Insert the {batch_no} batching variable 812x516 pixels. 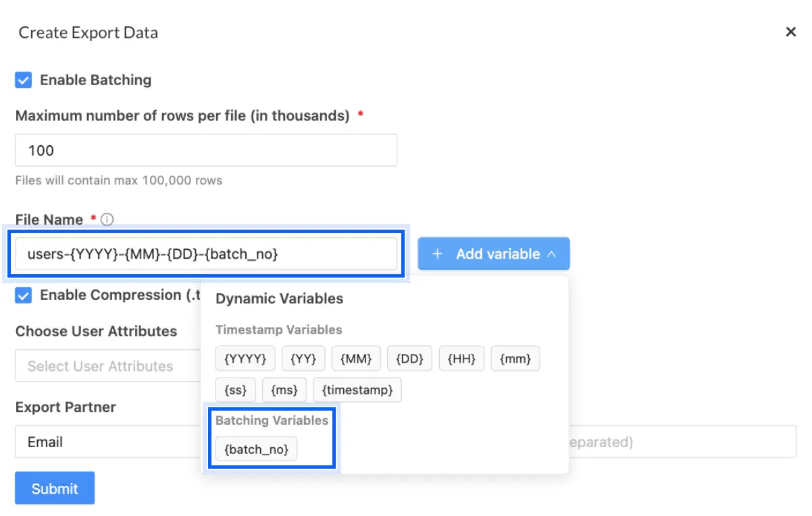click(x=256, y=449)
